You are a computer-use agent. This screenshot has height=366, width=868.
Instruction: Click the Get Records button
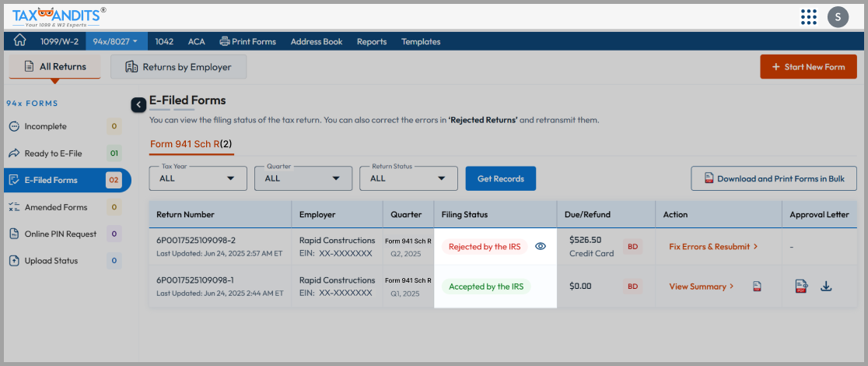tap(500, 178)
